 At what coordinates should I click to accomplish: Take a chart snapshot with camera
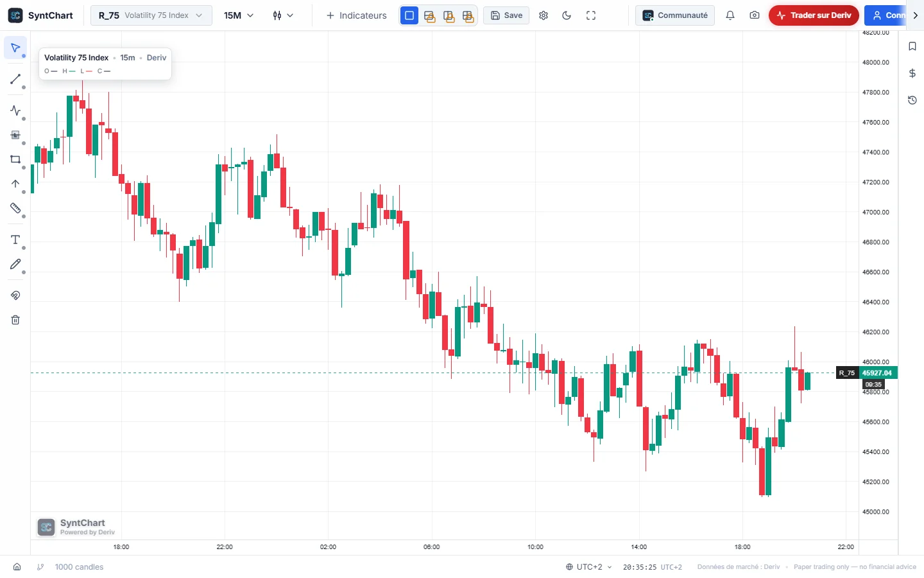tap(755, 15)
